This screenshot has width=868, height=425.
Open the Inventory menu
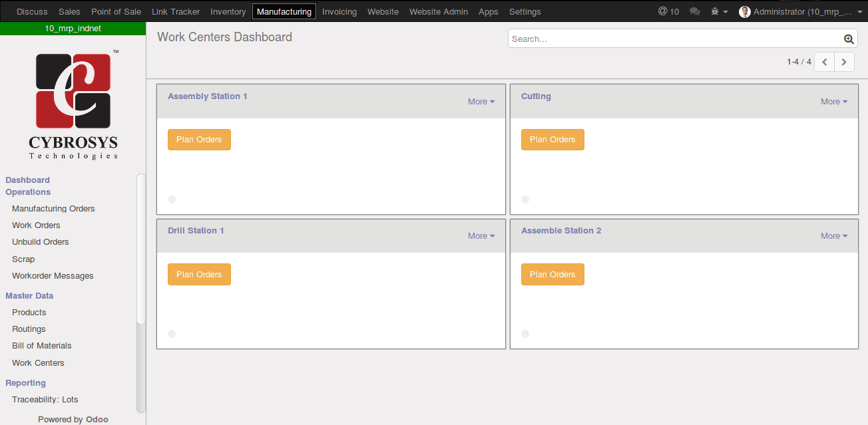228,11
